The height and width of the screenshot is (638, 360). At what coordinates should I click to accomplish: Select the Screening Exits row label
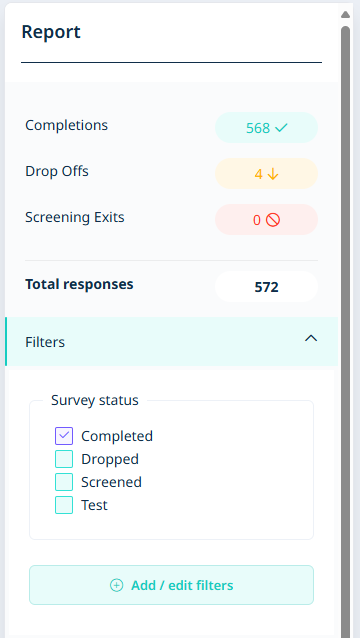click(75, 217)
